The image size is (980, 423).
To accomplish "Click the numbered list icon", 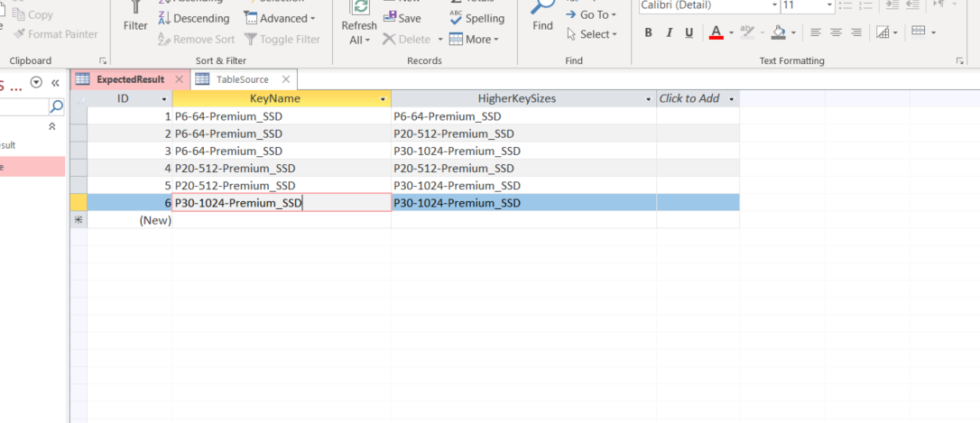I will 866,5.
